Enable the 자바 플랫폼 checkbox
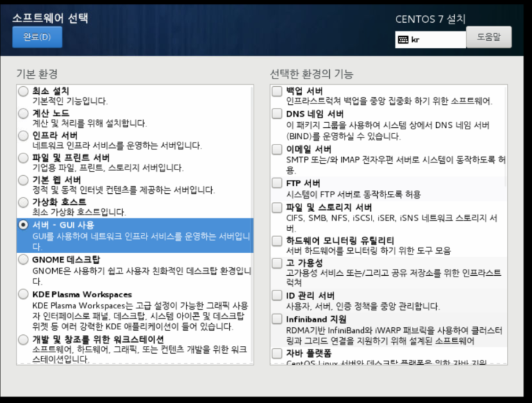532x403 pixels. (x=277, y=354)
